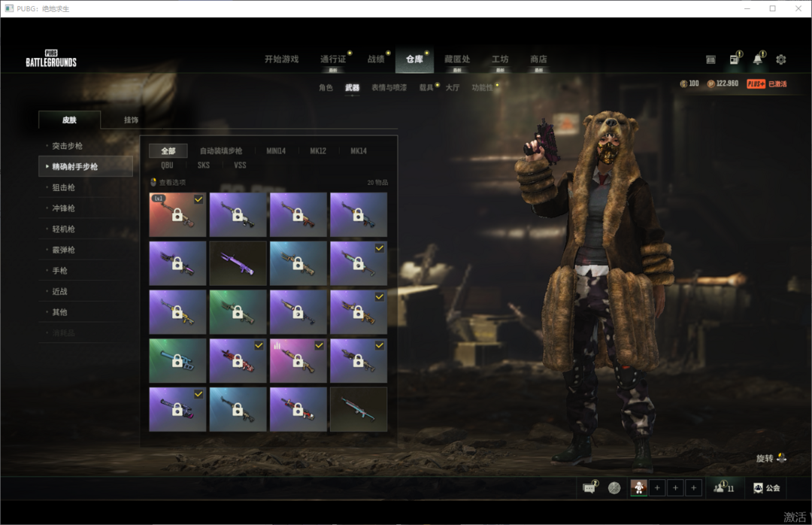Viewport: 812px width, 525px height.
Task: Click the crossed-out radar circle icon
Action: pyautogui.click(x=614, y=487)
